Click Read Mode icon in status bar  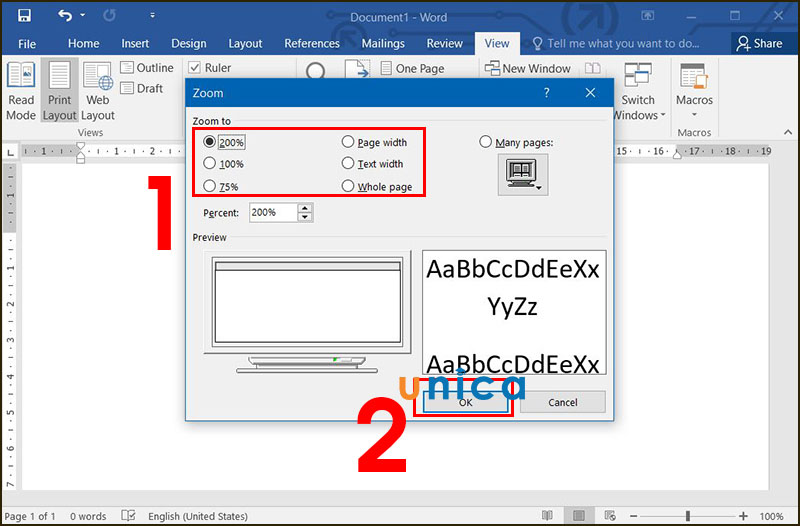point(547,516)
